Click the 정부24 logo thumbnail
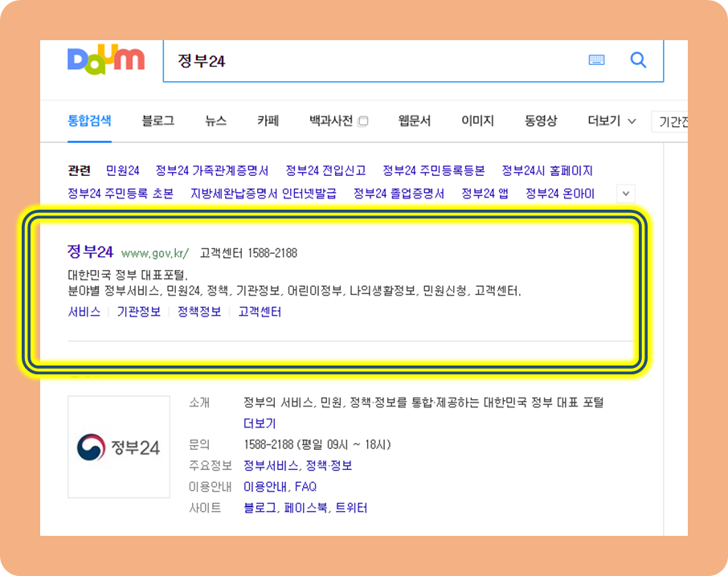 click(119, 447)
